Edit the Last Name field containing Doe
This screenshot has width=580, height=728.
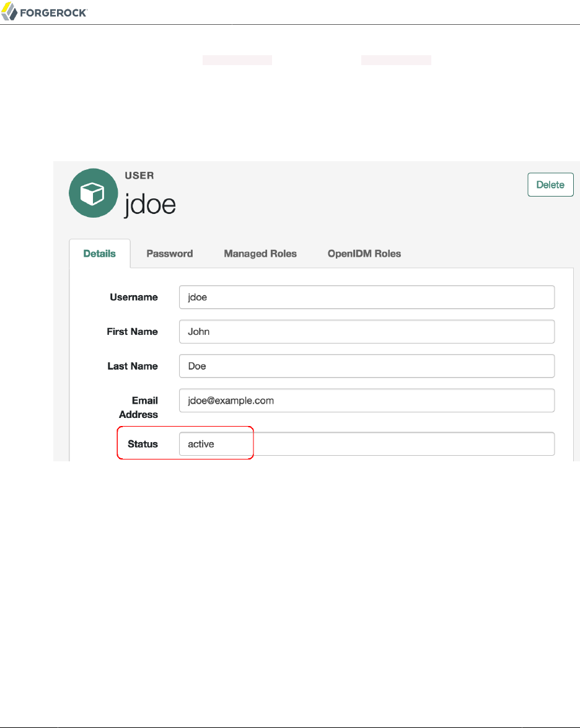[x=367, y=366]
